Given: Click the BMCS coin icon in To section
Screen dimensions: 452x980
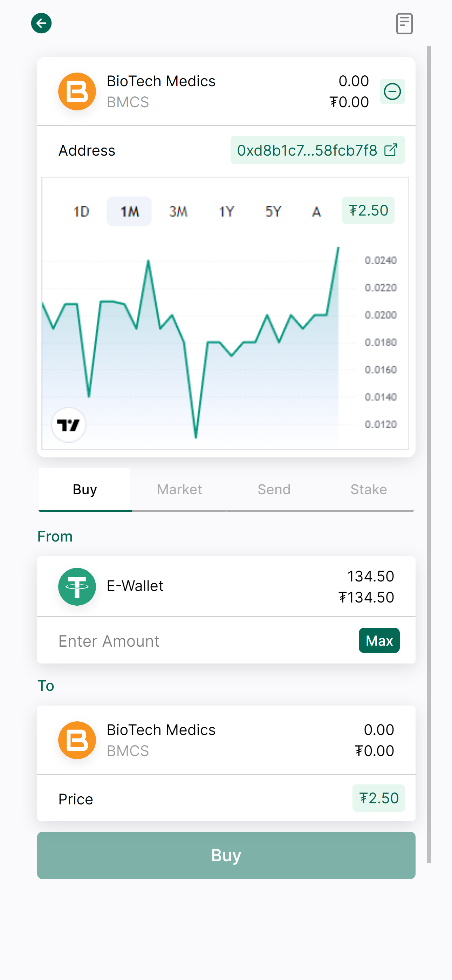Looking at the screenshot, I should pyautogui.click(x=77, y=740).
